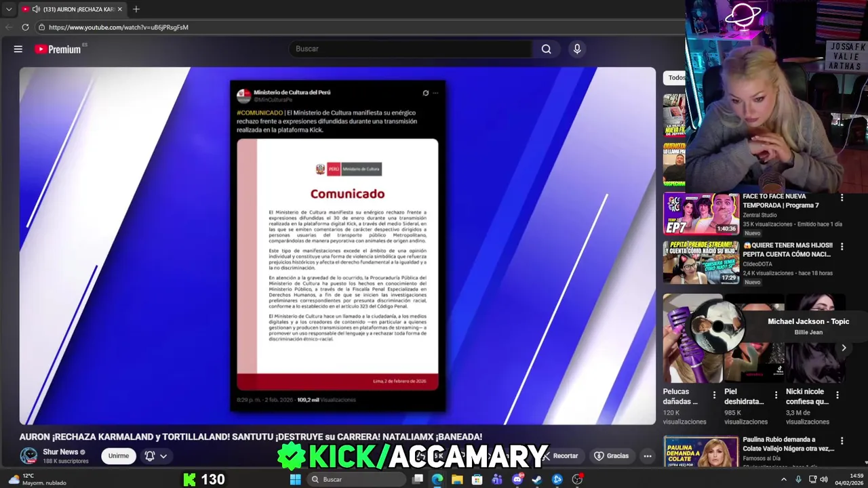The image size is (868, 488).
Task: Expand hidden system tray icons chevron
Action: pyautogui.click(x=784, y=479)
